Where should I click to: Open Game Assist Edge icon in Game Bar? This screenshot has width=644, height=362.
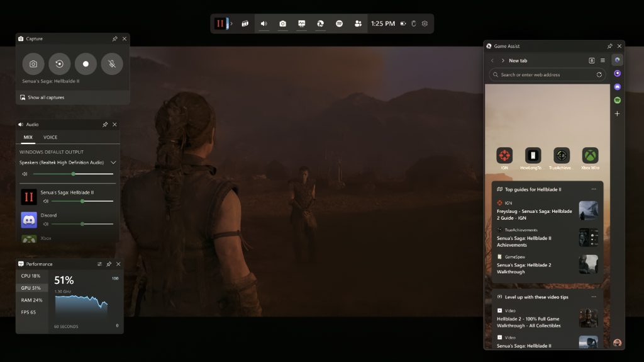[320, 23]
